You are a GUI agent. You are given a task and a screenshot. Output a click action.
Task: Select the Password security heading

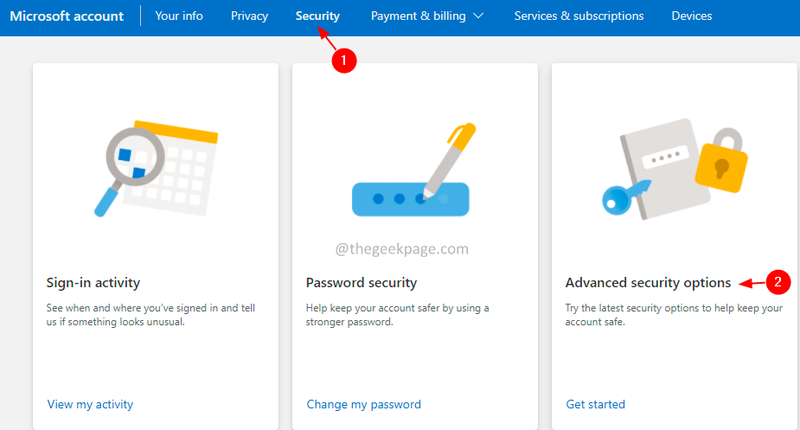(361, 283)
